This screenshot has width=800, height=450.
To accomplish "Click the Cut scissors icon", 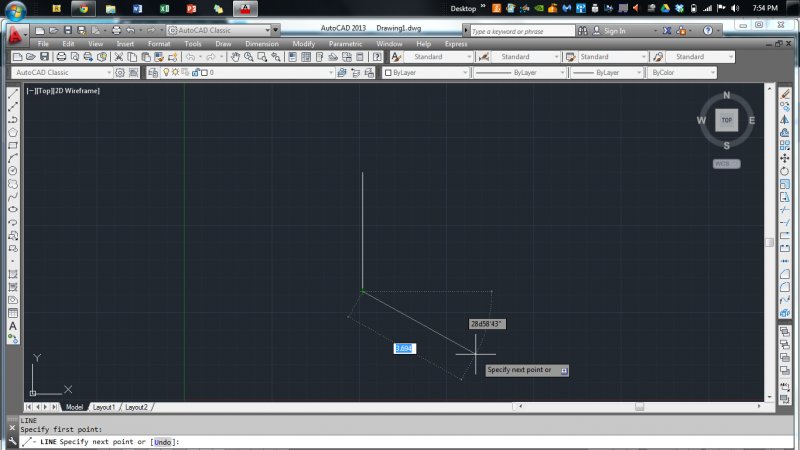I will point(118,57).
